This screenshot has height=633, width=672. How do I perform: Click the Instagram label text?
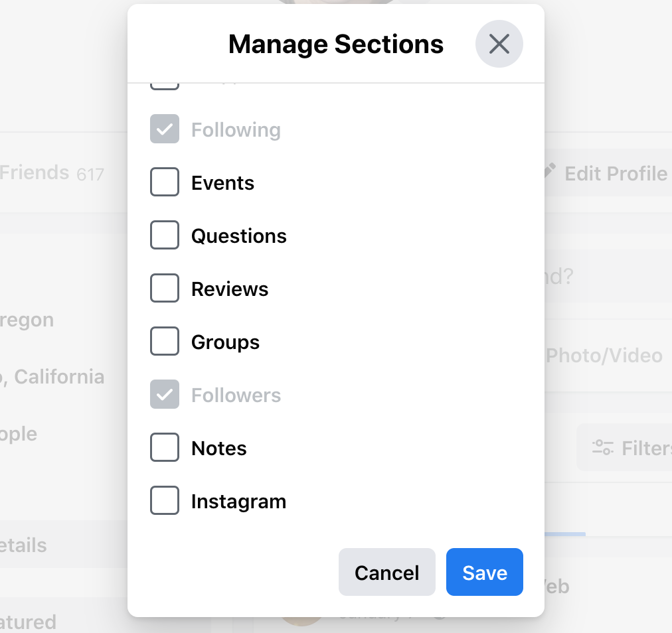pos(238,502)
